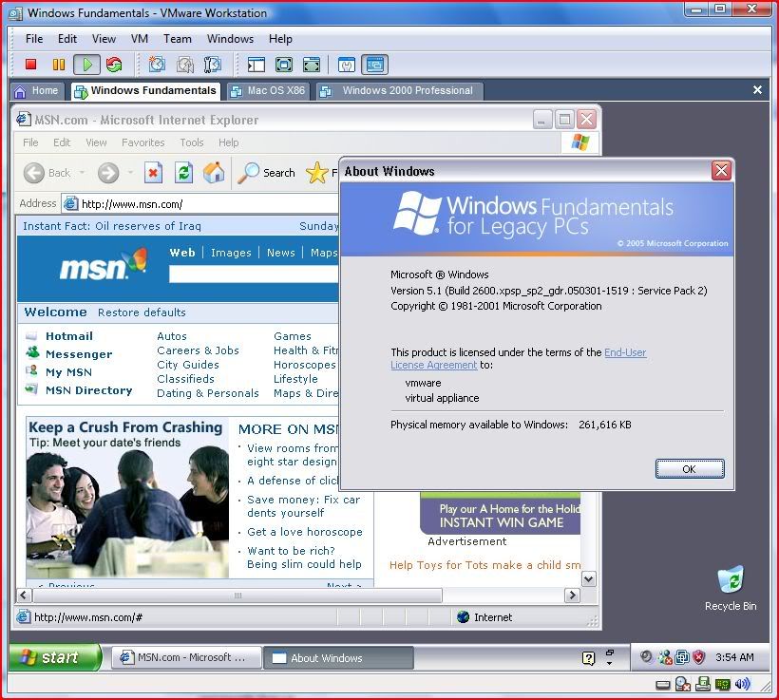Click OK in About Windows dialog
The height and width of the screenshot is (700, 779).
point(689,469)
